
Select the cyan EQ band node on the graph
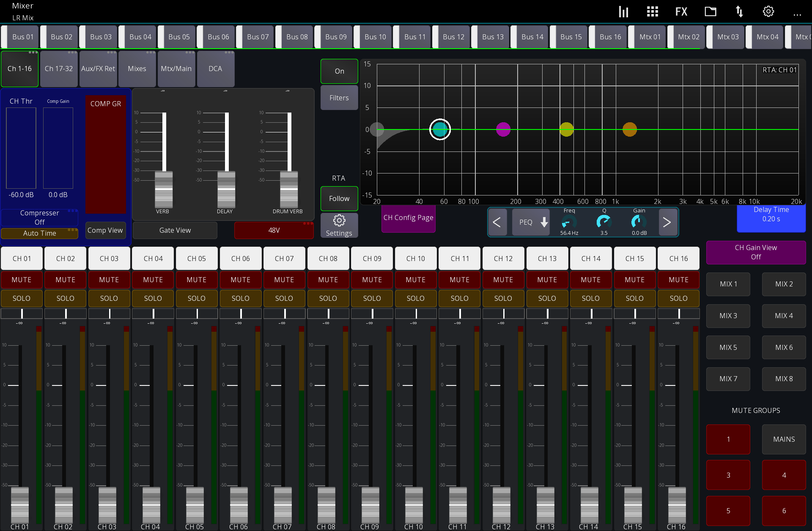coord(440,129)
